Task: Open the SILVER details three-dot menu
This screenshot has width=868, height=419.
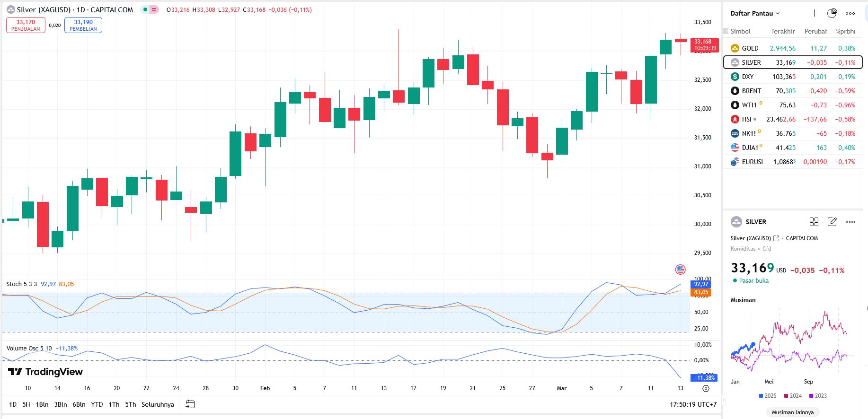Action: [x=850, y=222]
